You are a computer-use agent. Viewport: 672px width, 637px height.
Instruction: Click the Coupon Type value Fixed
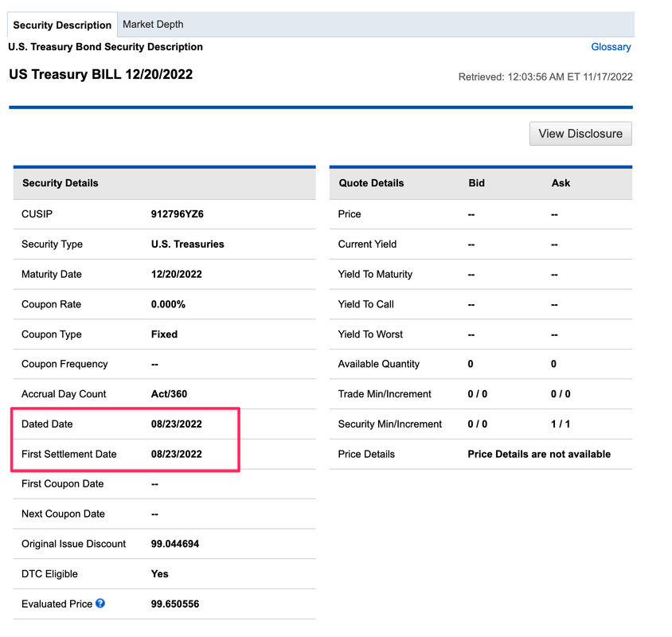164,334
